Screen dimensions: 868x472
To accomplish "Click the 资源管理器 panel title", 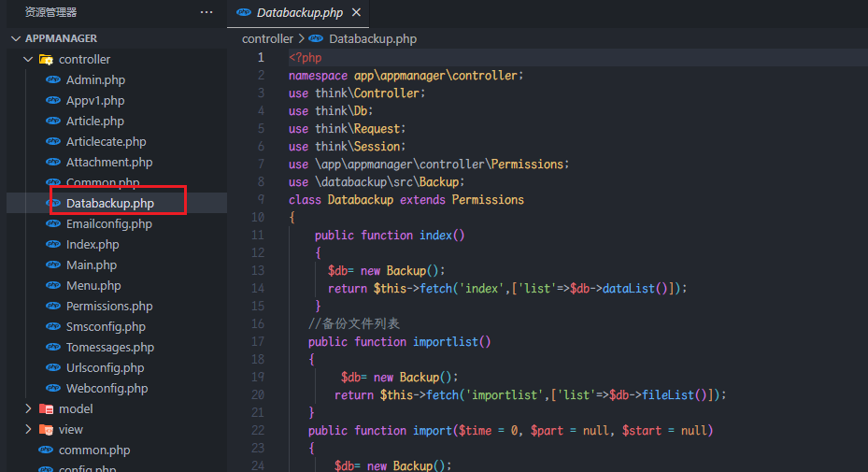I will [51, 12].
